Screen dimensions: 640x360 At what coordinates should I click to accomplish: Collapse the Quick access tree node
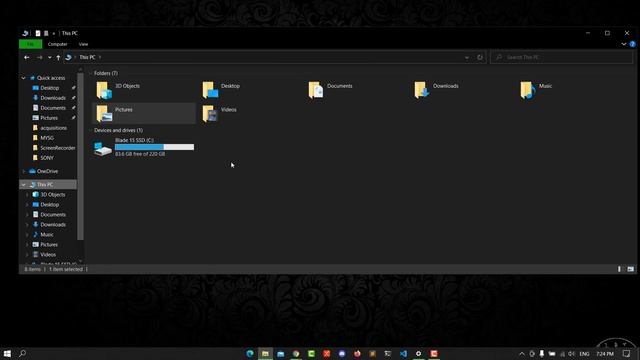tap(24, 78)
